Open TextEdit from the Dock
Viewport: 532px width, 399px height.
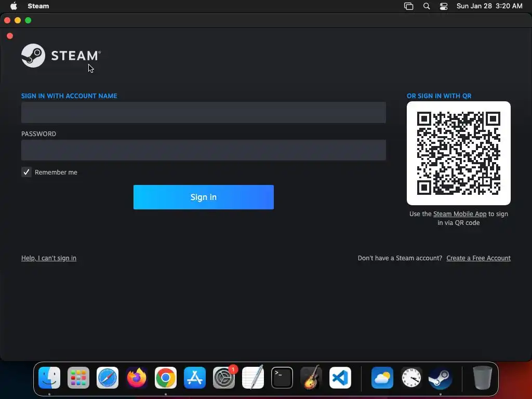(x=253, y=378)
